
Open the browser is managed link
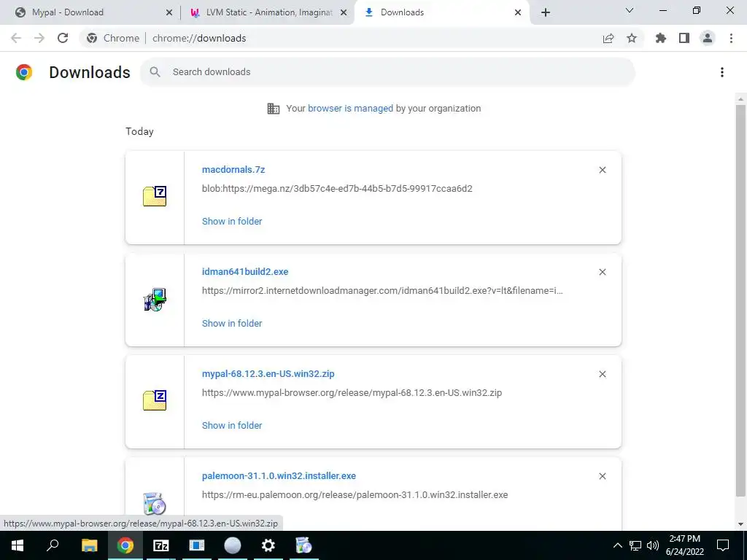[x=350, y=108]
